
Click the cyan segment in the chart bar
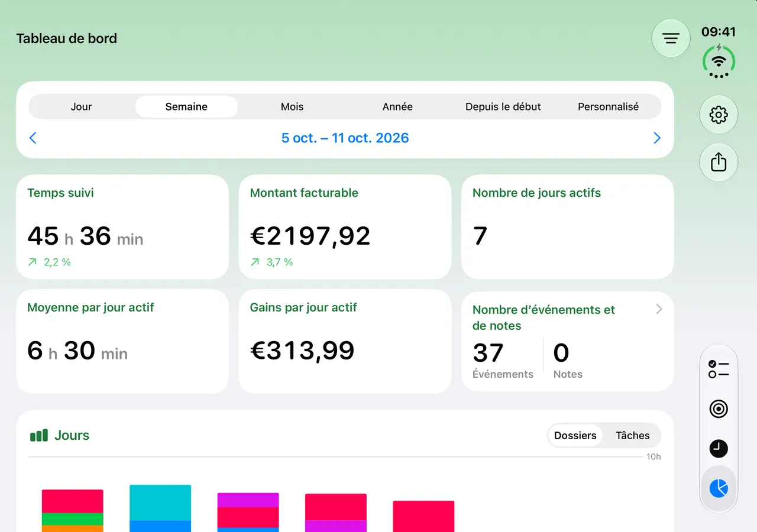(x=160, y=502)
